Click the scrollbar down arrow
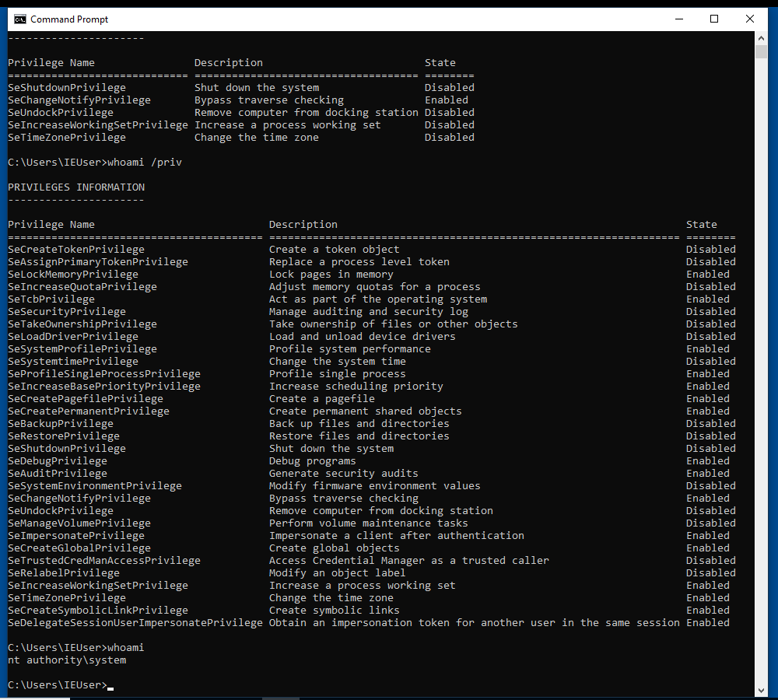 pyautogui.click(x=761, y=690)
